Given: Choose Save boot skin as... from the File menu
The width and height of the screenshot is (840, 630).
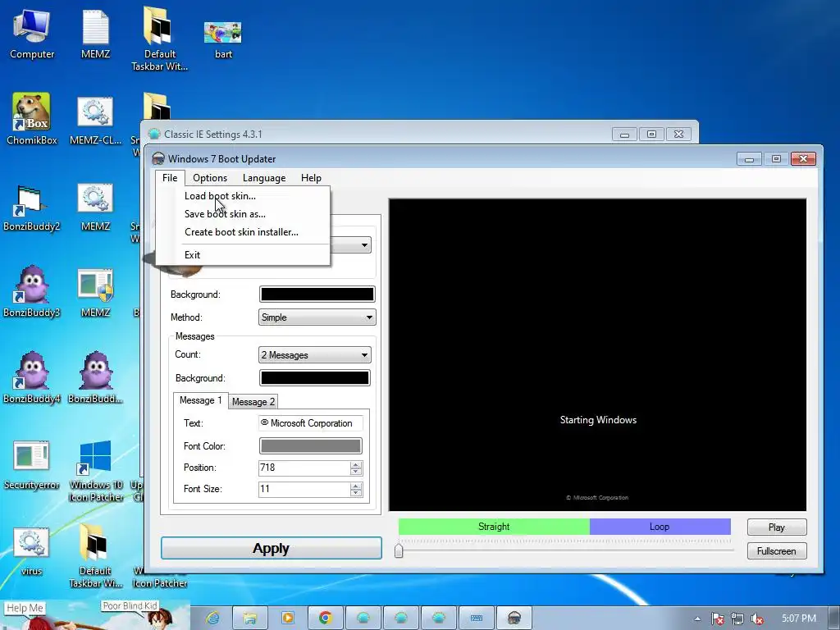Looking at the screenshot, I should [x=243, y=214].
